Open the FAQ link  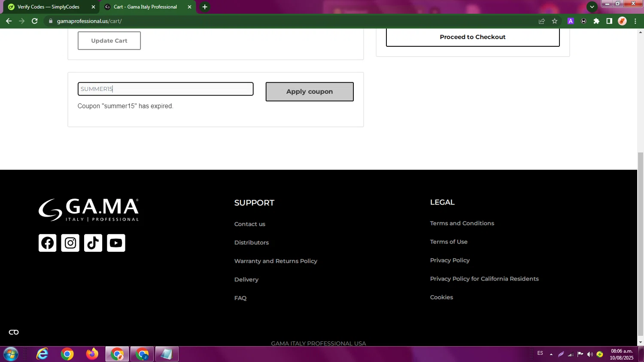tap(240, 298)
